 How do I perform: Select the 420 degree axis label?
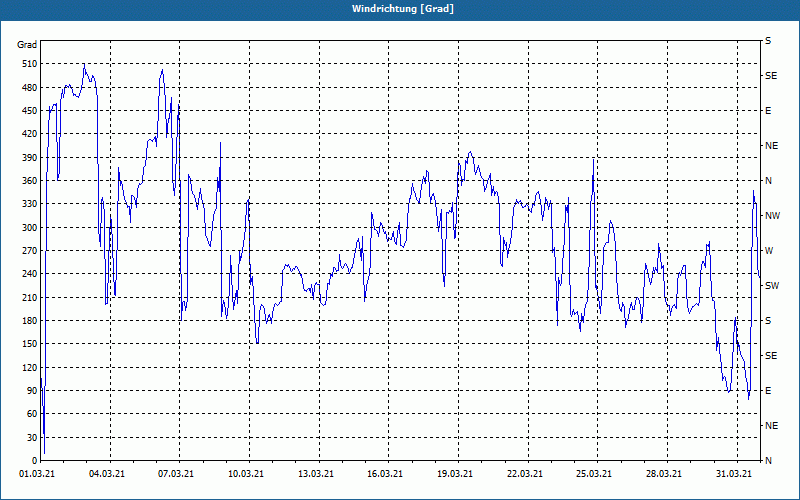(29, 134)
